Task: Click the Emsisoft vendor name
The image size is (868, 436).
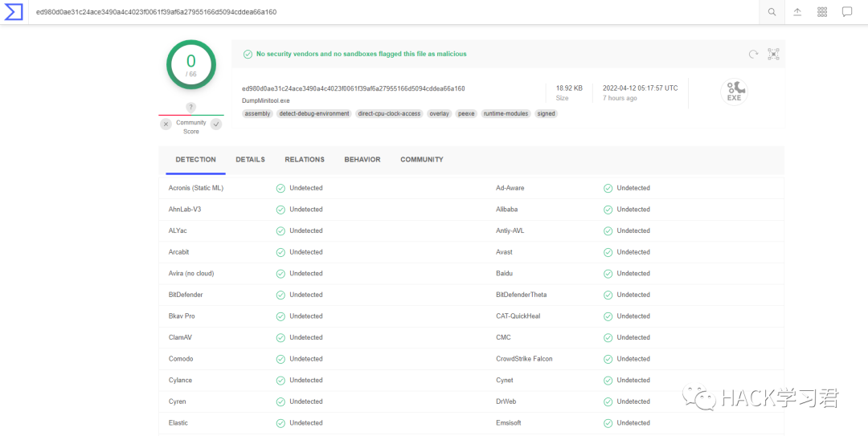Action: [509, 422]
